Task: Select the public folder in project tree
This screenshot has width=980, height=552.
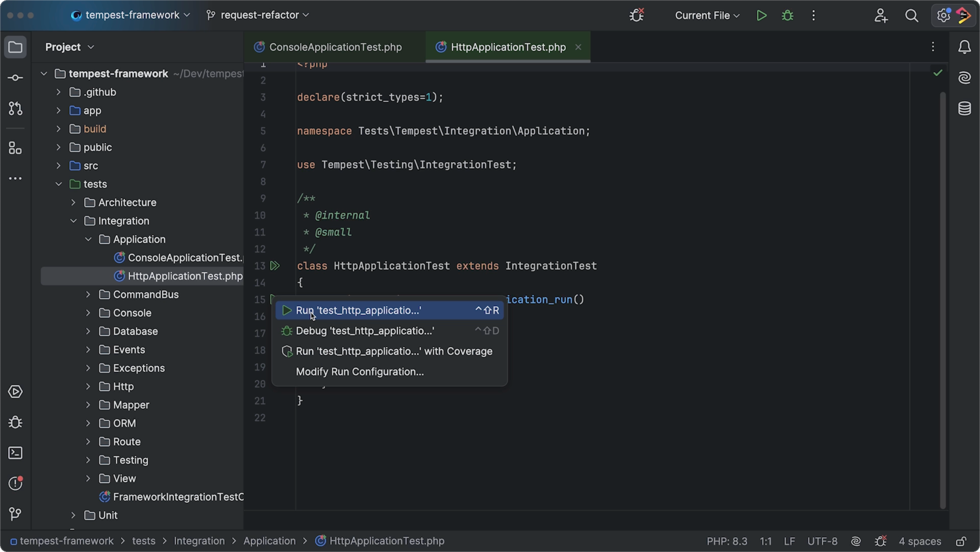Action: pos(91,147)
